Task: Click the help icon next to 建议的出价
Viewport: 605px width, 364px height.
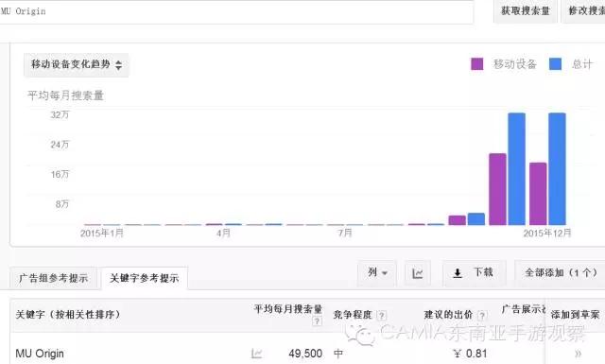Action: (482, 316)
